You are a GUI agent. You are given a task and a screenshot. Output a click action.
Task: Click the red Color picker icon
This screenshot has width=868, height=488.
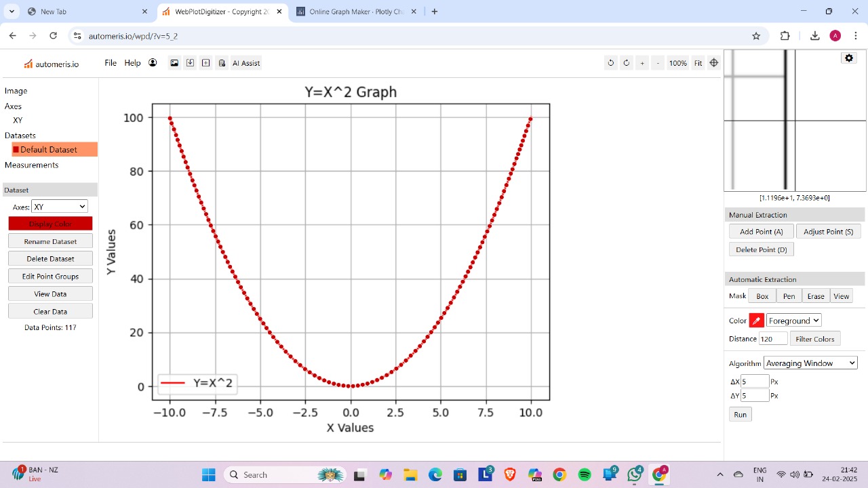tap(755, 320)
